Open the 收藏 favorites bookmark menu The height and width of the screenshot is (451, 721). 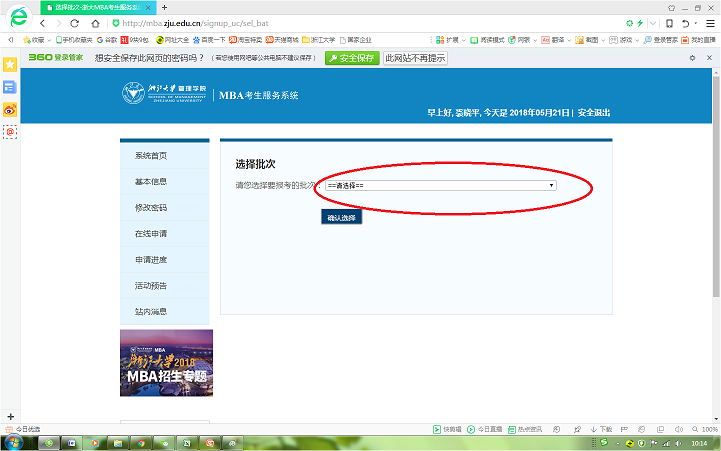tap(37, 40)
